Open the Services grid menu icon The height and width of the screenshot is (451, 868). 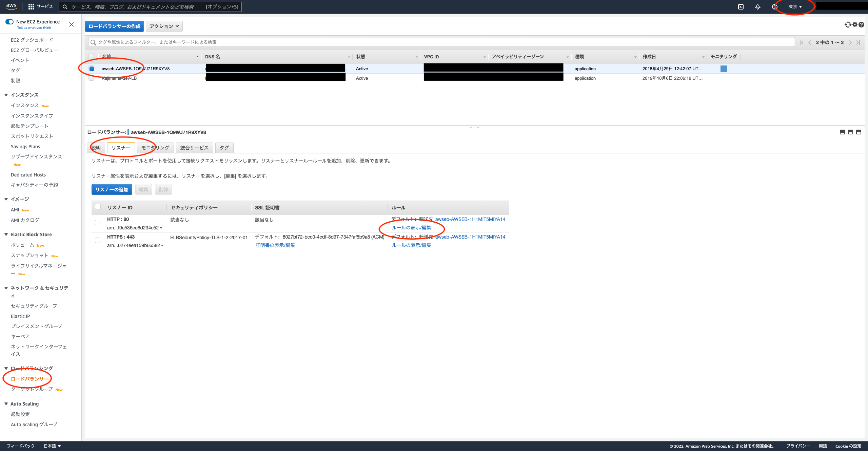(x=31, y=7)
